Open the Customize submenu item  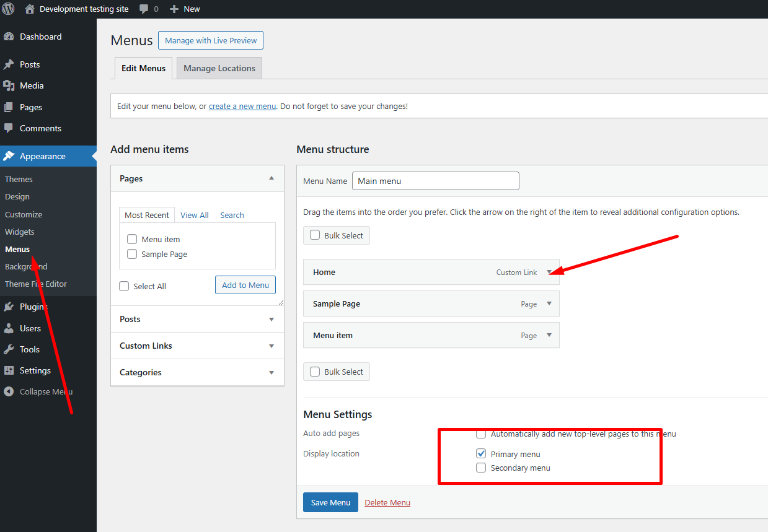tap(24, 214)
